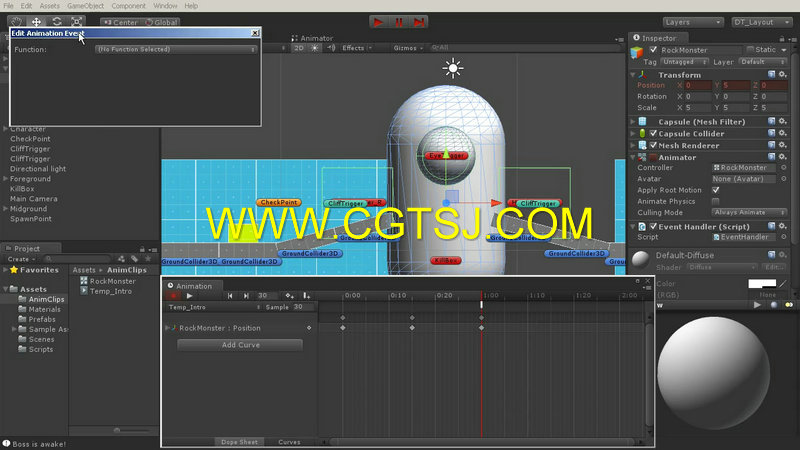Viewport: 800px width, 450px height.
Task: Select the Rotate tool in toolbar
Action: [x=57, y=22]
